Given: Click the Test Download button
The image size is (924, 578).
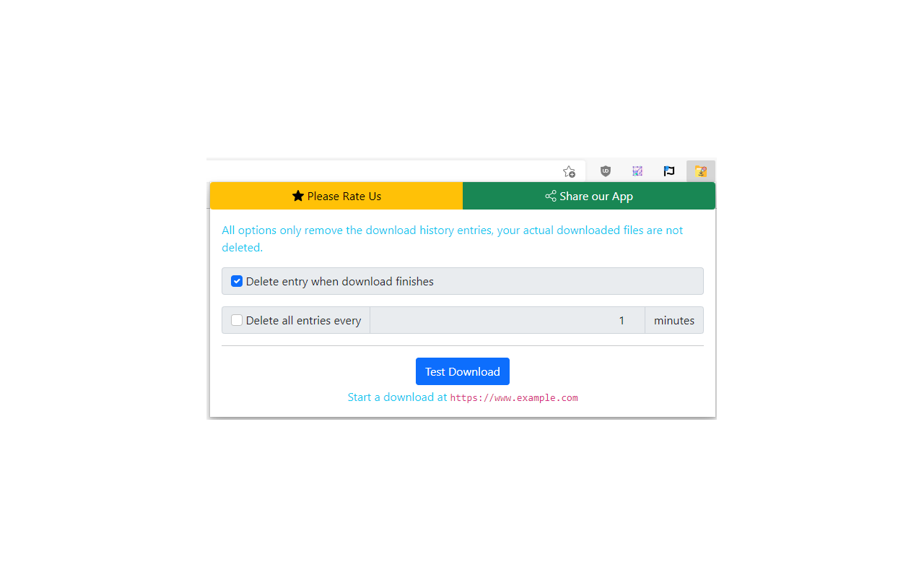Looking at the screenshot, I should pyautogui.click(x=463, y=371).
